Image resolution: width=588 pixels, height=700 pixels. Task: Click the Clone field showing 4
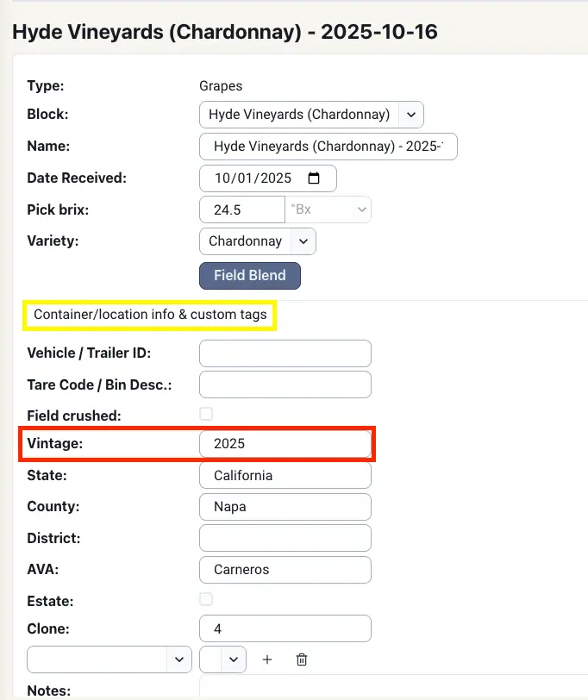click(285, 629)
